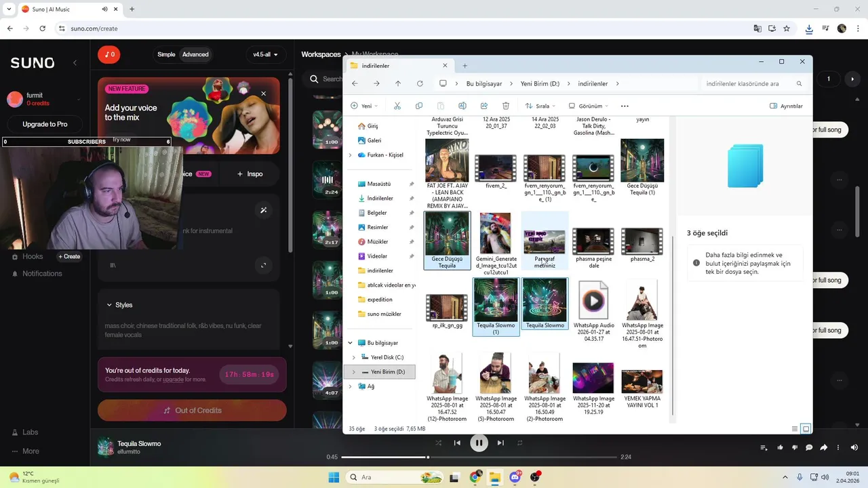Open the Görünüm view dropdown

589,106
